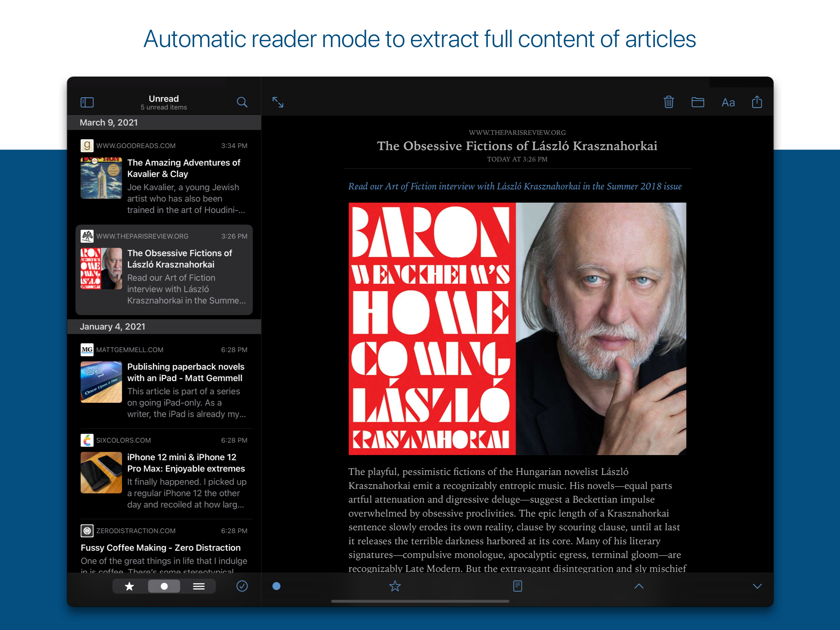Share the article via share icon
Image resolution: width=840 pixels, height=630 pixels.
[x=757, y=102]
